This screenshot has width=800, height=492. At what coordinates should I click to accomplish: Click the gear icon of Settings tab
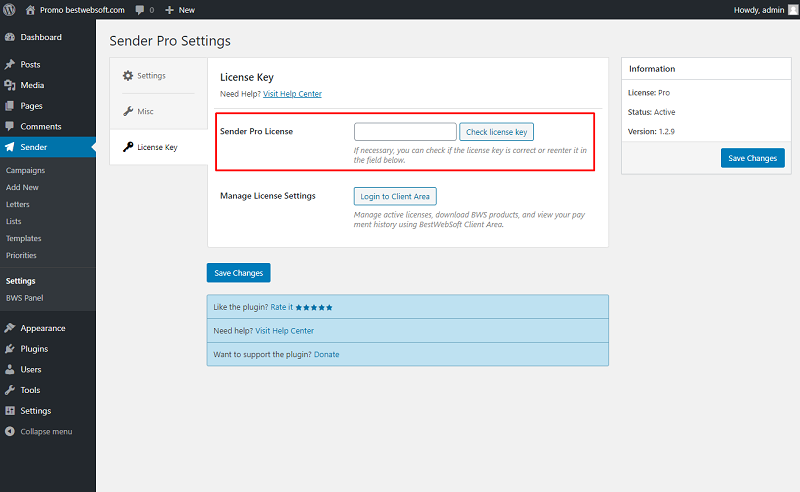(x=128, y=76)
